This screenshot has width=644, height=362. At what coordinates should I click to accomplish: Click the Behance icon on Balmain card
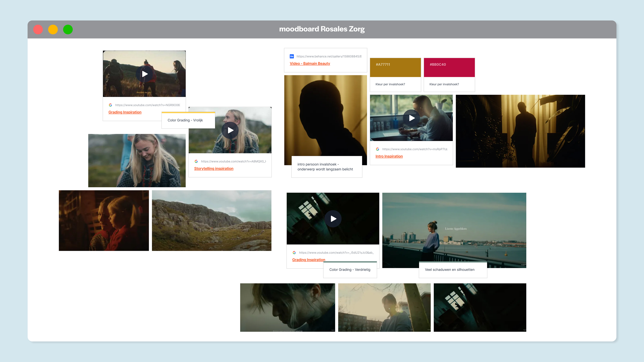pyautogui.click(x=292, y=56)
